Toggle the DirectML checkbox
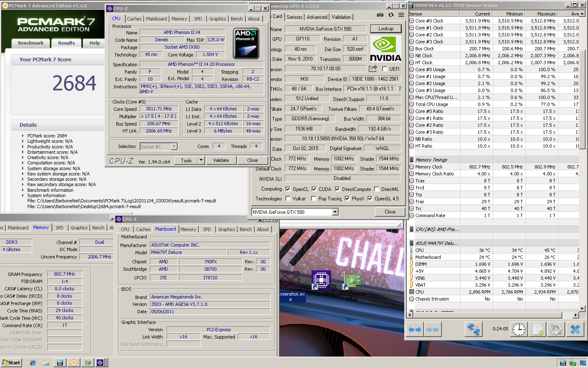This screenshot has height=368, width=588. click(376, 189)
